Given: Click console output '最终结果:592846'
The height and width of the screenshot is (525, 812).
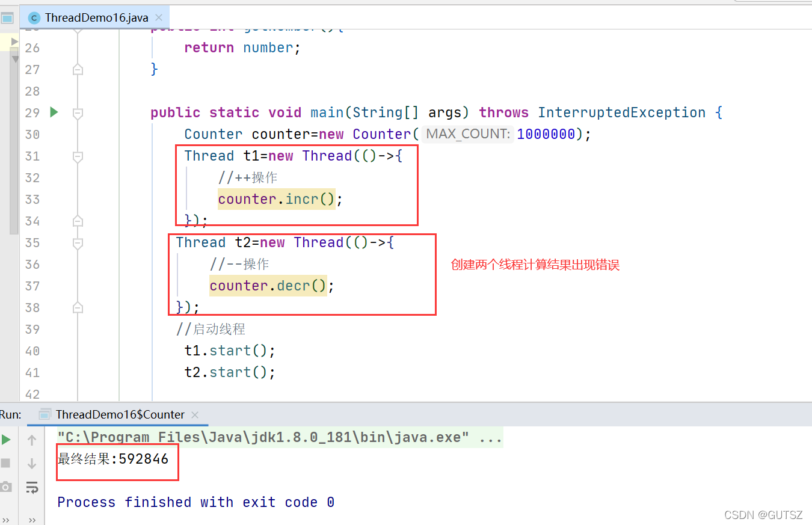Looking at the screenshot, I should (x=113, y=459).
